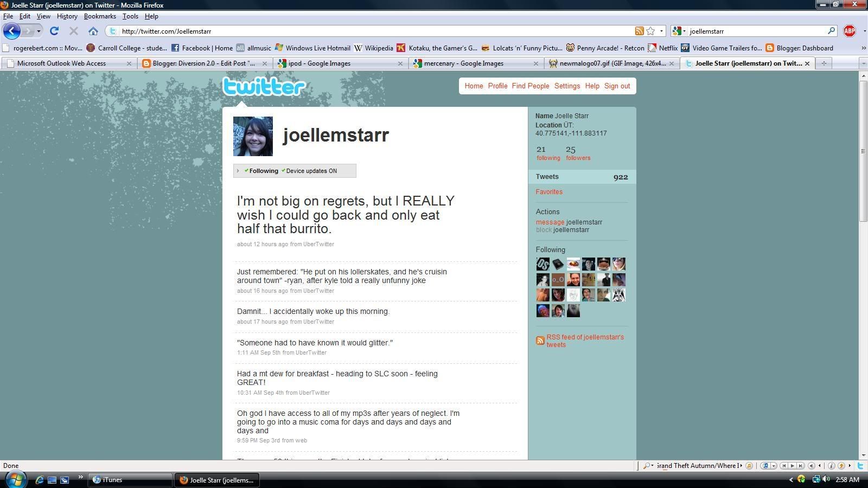The image size is (868, 488).
Task: Open the History menu
Action: coord(67,16)
